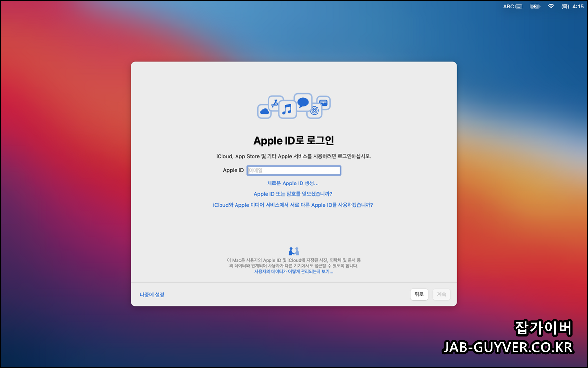
Task: Click the data privacy handshake icon
Action: pos(294,251)
